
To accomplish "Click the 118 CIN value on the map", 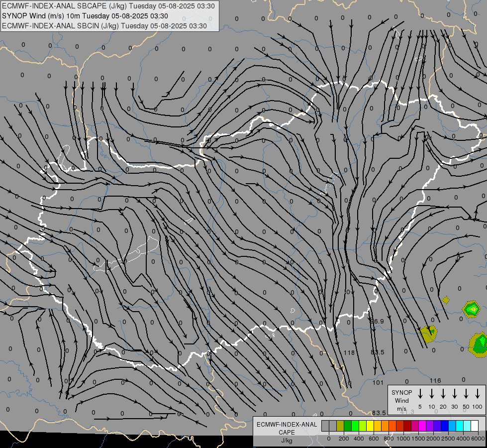I will (349, 352).
